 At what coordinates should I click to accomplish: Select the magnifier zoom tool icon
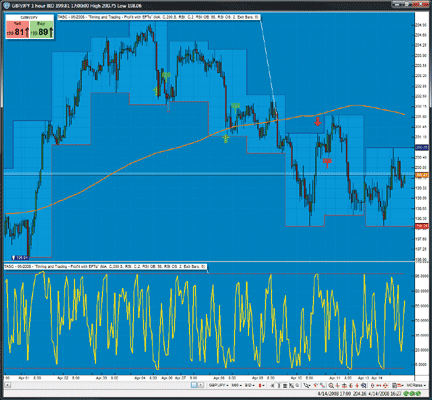click(331, 386)
